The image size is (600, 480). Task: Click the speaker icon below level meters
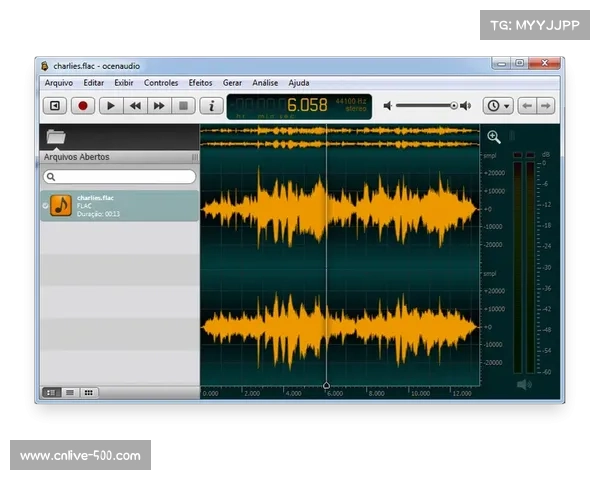(524, 384)
